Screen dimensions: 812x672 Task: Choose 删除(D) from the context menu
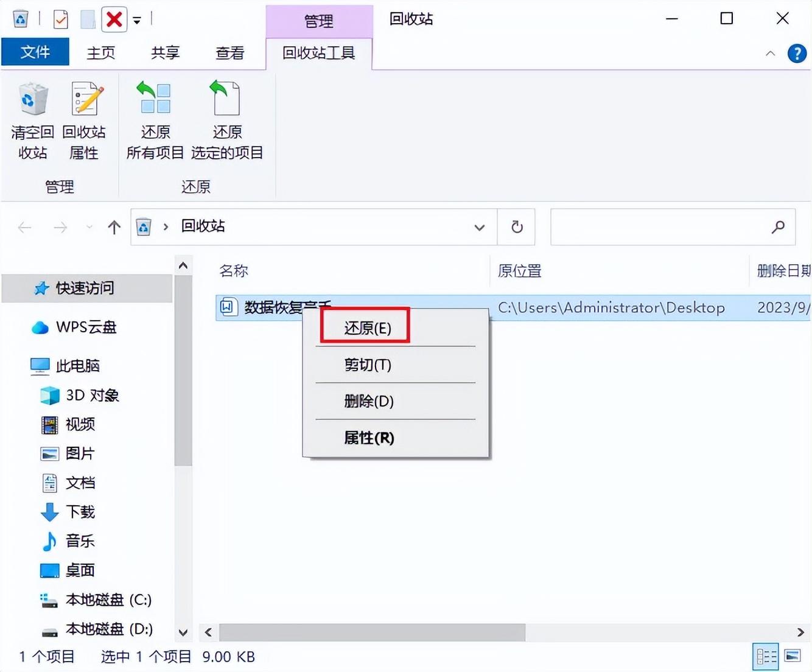pyautogui.click(x=369, y=401)
